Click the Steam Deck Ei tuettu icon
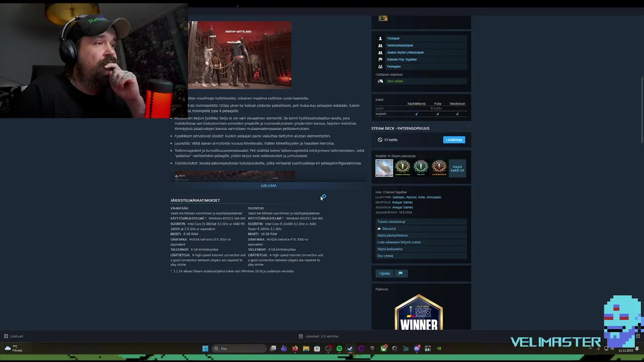This screenshot has width=644, height=362. click(380, 140)
